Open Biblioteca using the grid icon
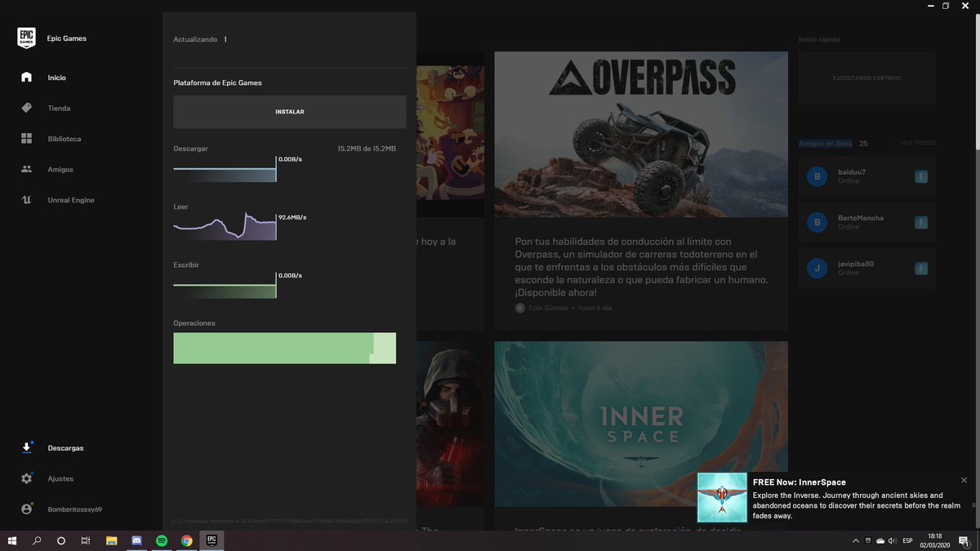 tap(26, 139)
